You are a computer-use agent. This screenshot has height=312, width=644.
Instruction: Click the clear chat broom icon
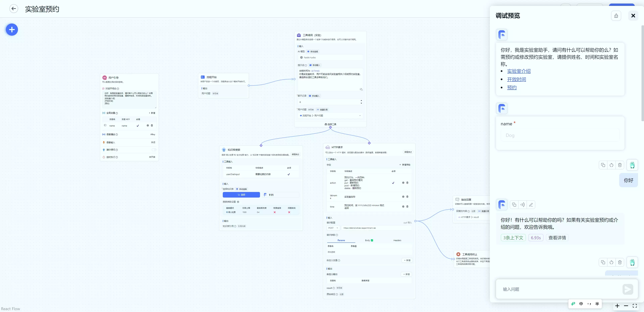pyautogui.click(x=616, y=16)
